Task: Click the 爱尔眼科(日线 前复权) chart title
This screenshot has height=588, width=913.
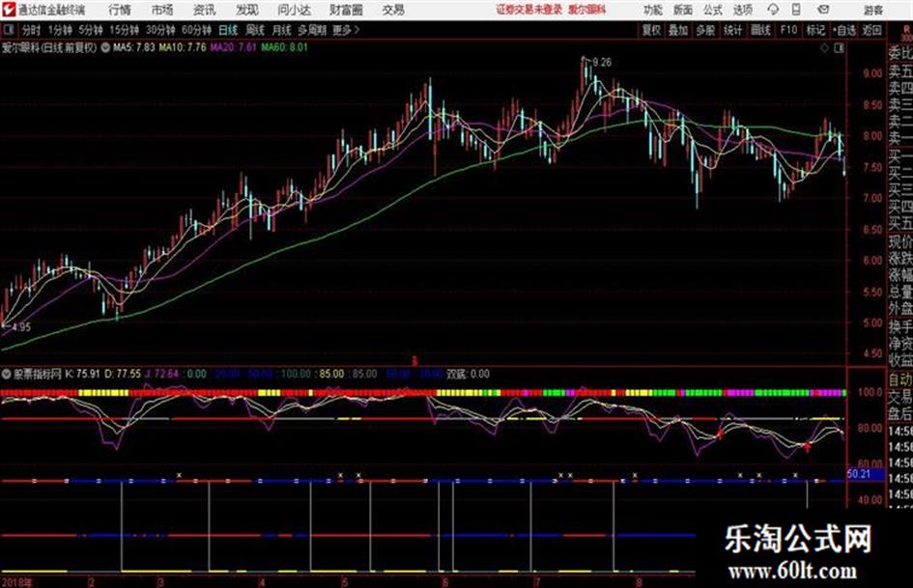Action: (x=49, y=47)
